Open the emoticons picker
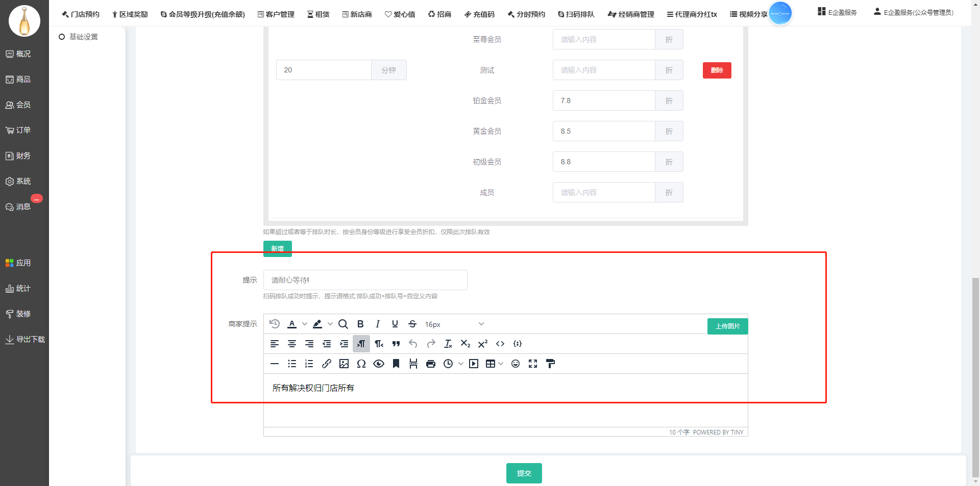 (x=516, y=364)
